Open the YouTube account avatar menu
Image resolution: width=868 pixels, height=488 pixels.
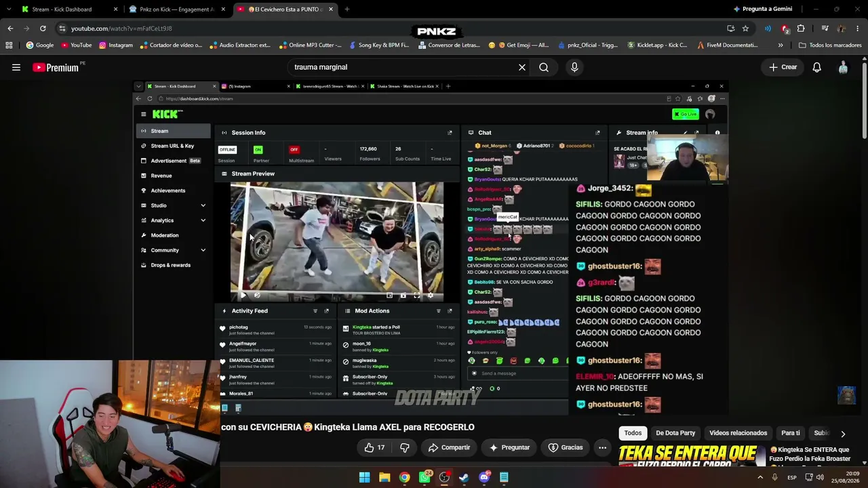point(843,67)
